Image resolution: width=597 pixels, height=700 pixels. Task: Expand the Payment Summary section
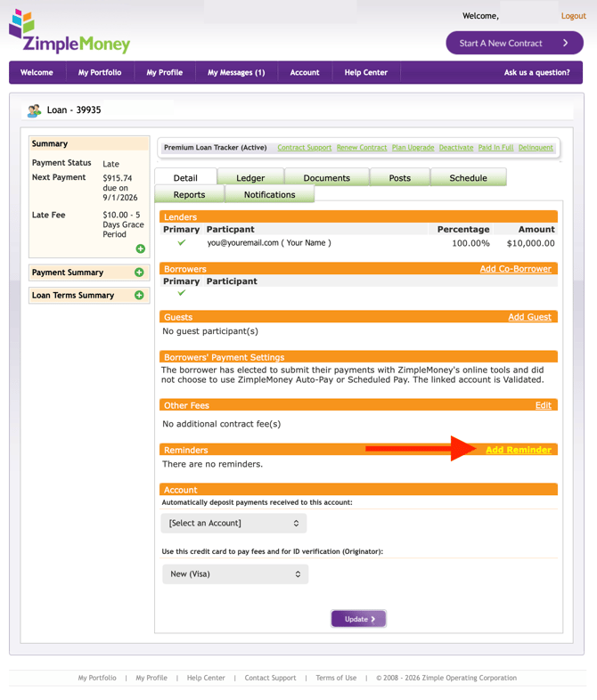point(139,273)
